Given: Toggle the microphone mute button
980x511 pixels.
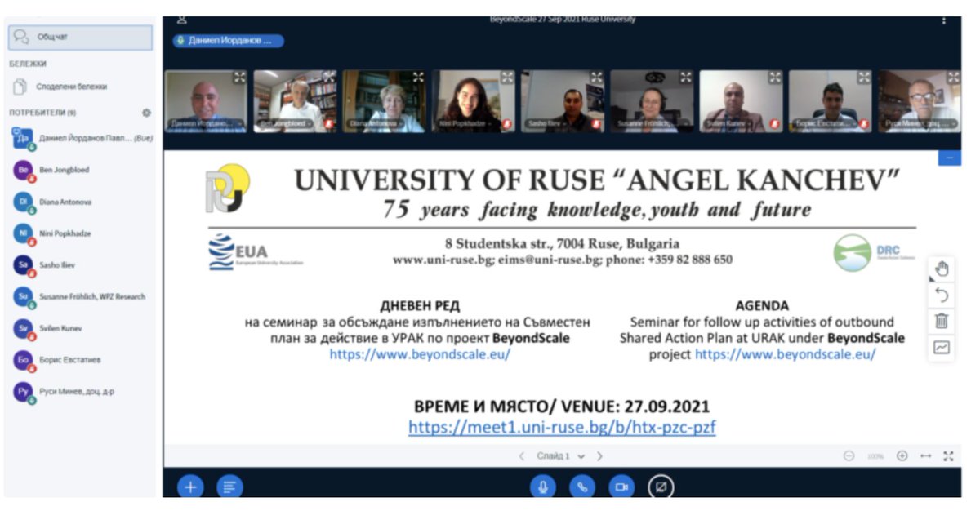Looking at the screenshot, I should tap(542, 487).
